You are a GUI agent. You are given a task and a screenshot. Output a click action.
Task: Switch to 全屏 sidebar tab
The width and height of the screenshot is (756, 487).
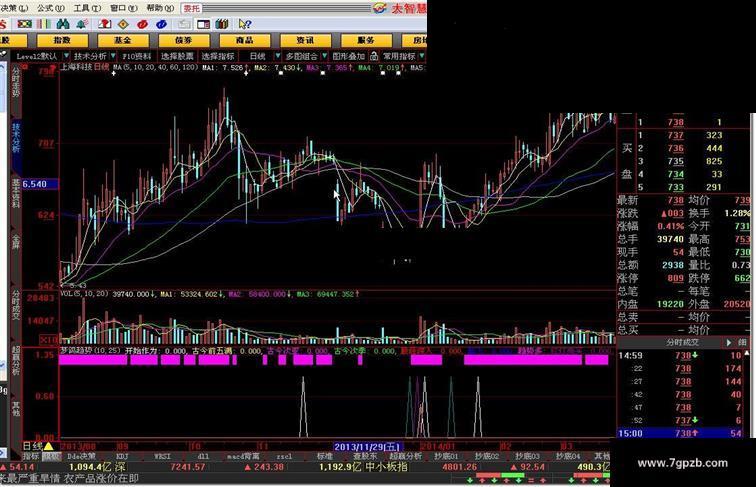tap(16, 242)
